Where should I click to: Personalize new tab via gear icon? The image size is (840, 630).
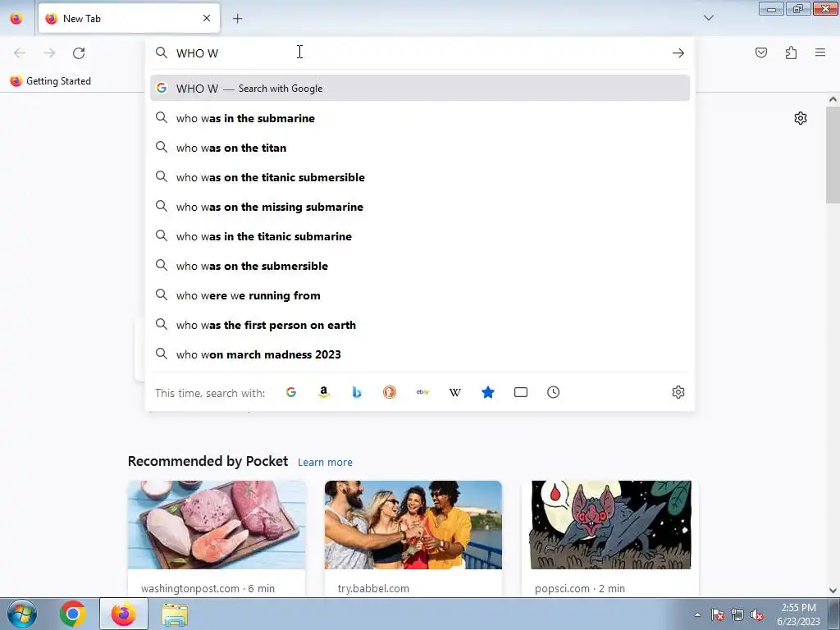[801, 118]
